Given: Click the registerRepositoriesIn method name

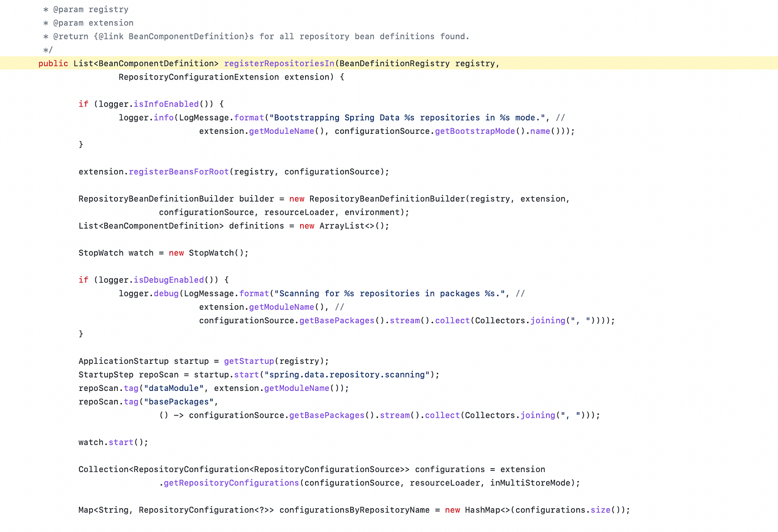Looking at the screenshot, I should coord(279,63).
